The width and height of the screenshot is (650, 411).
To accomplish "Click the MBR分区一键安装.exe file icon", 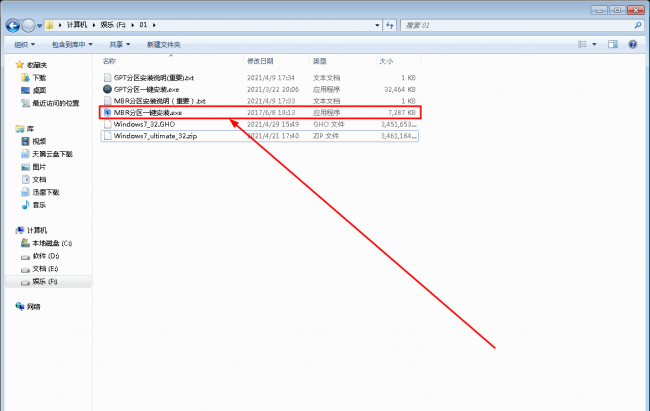I will 107,112.
